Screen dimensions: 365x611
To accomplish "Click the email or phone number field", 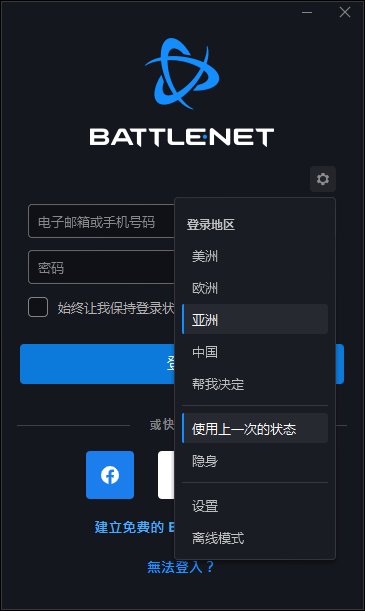I will point(101,221).
